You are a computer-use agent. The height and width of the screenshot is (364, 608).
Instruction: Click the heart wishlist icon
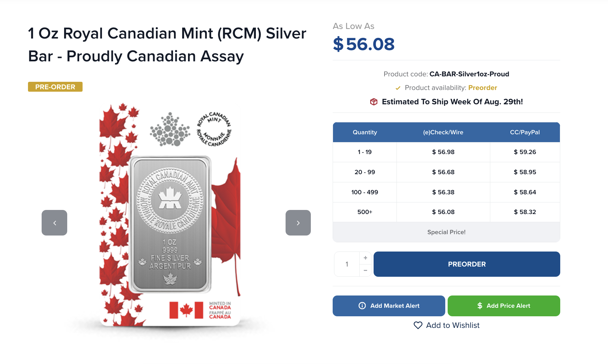click(418, 325)
